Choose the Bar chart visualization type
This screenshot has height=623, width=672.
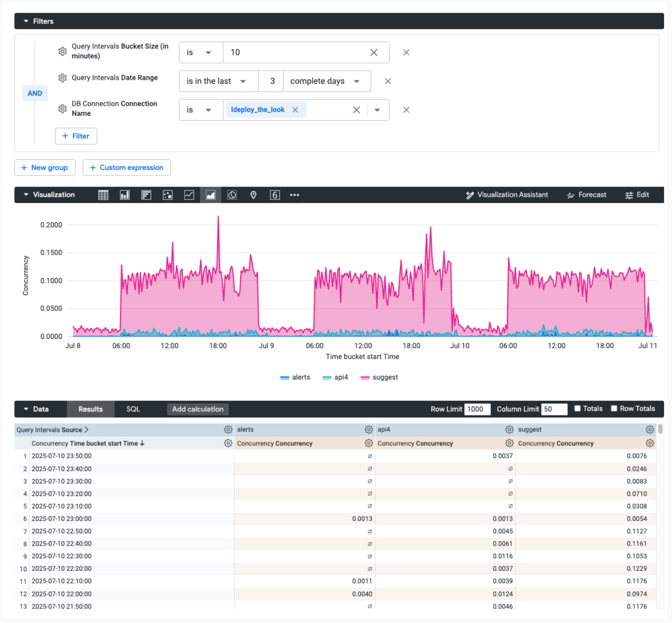pos(146,195)
